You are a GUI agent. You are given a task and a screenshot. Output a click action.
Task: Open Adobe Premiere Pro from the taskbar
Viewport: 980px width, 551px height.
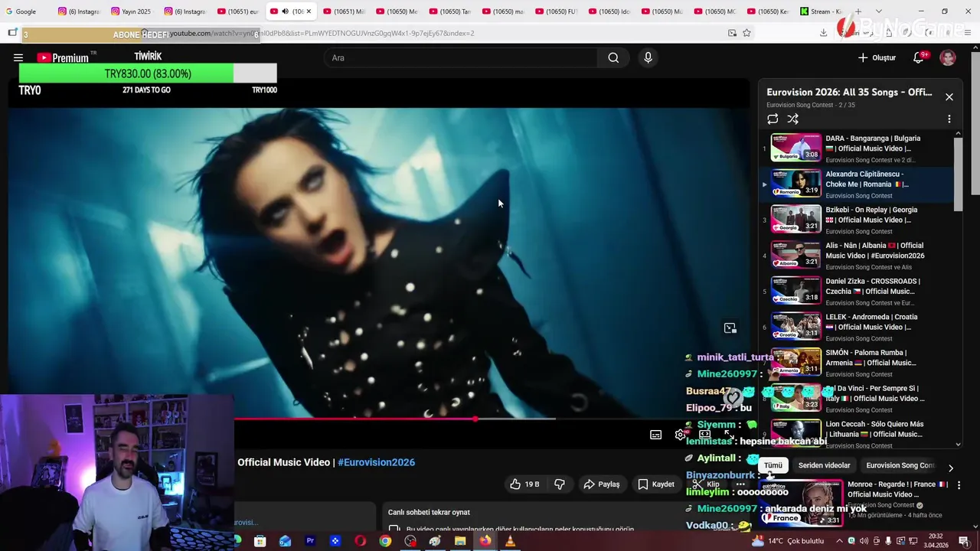pyautogui.click(x=310, y=541)
